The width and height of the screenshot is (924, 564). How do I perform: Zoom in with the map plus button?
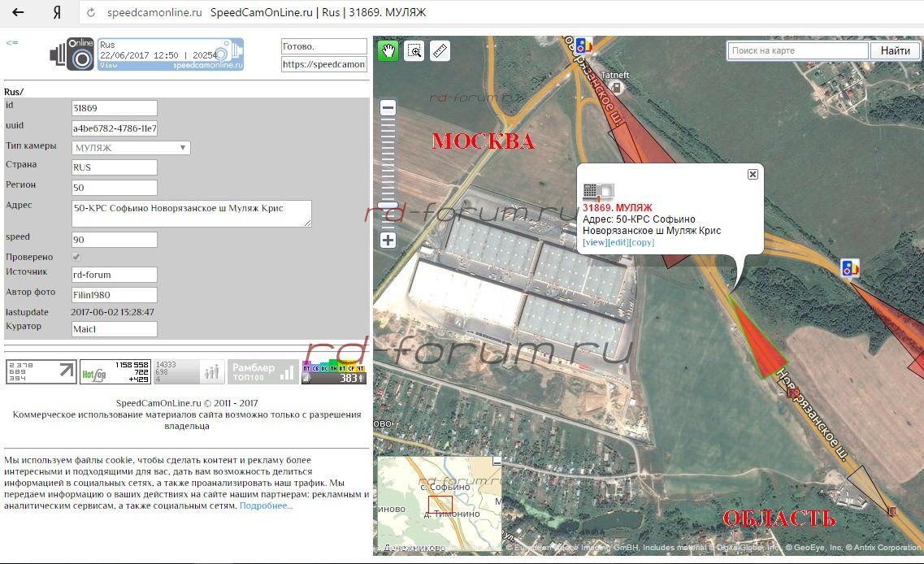[388, 240]
